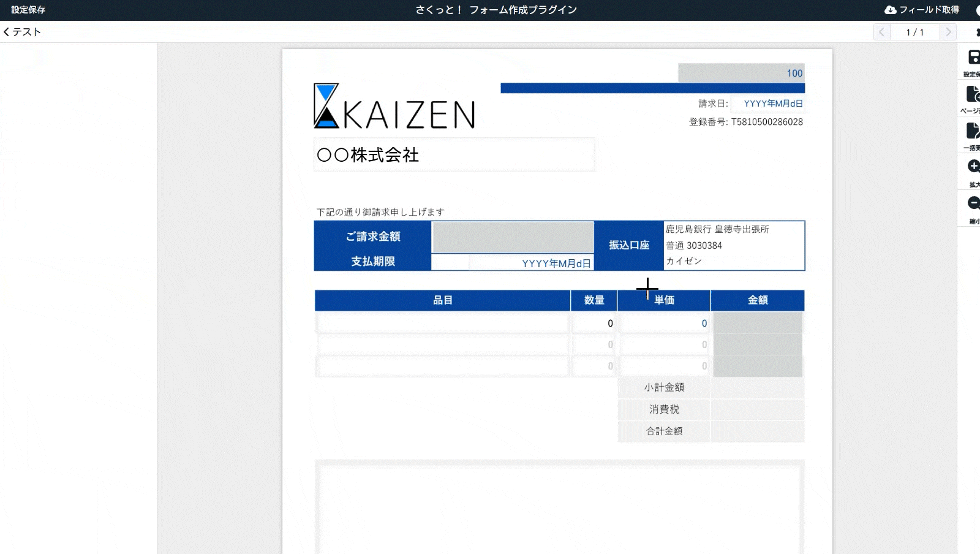
Task: Go to next page arrow
Action: pyautogui.click(x=949, y=32)
